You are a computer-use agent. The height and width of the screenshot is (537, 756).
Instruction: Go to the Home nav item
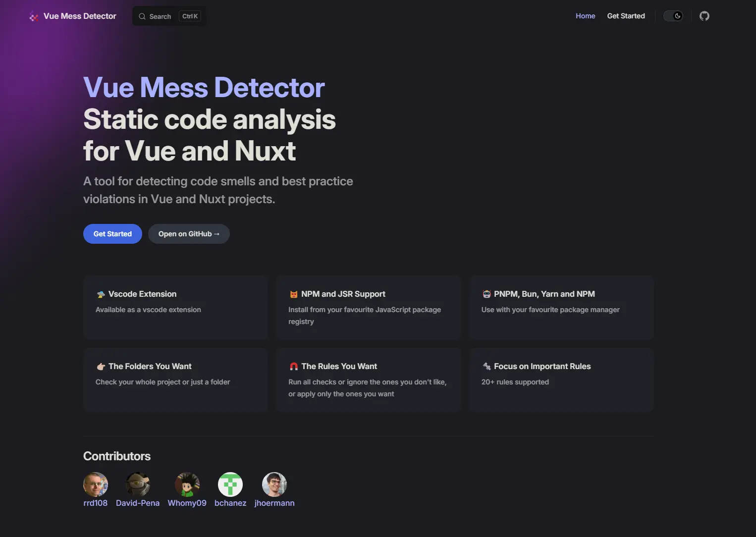(585, 16)
